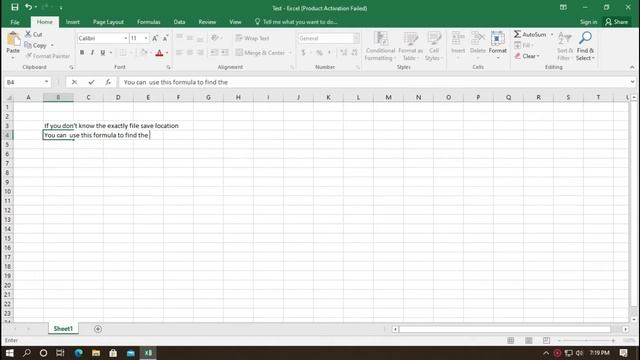This screenshot has width=640, height=360.
Task: Click the Cancel X in formula bar
Action: (x=74, y=82)
